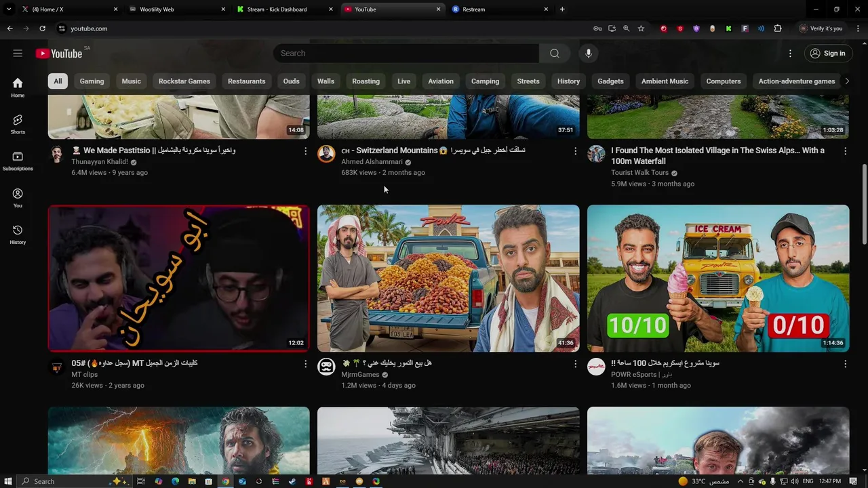Open options menu for MjrmGames video
Viewport: 868px width, 488px height.
coord(575,364)
